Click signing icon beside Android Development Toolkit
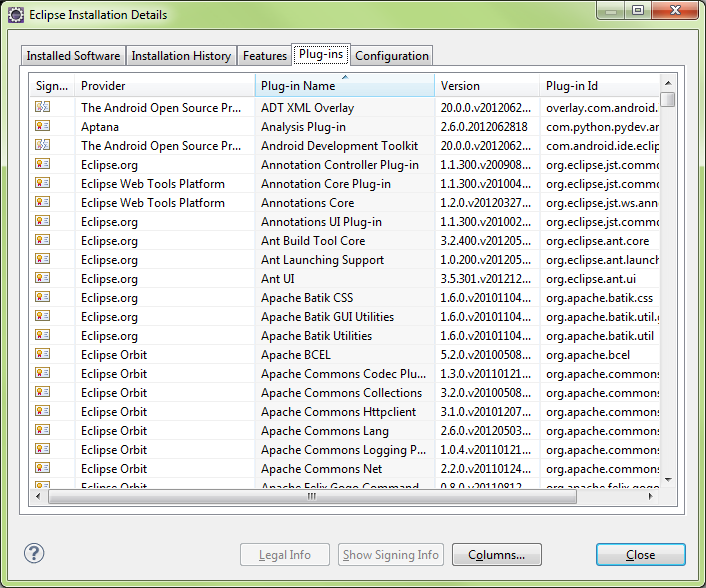The image size is (706, 588). pos(42,146)
